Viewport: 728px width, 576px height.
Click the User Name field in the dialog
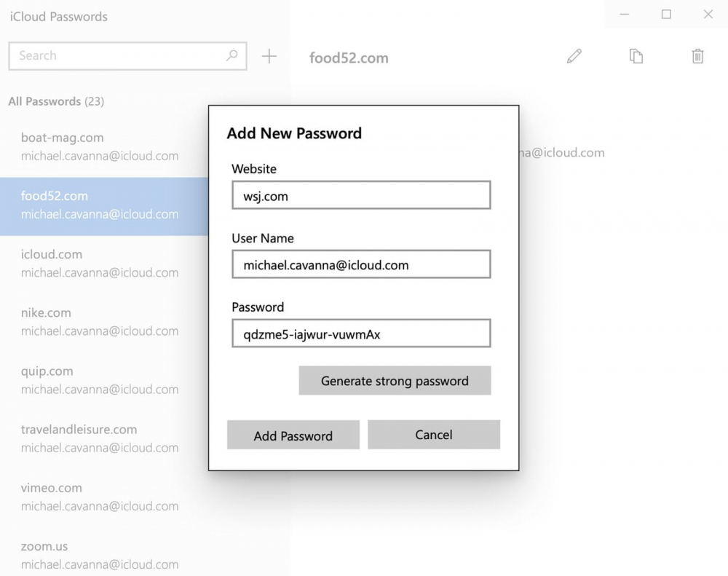361,264
